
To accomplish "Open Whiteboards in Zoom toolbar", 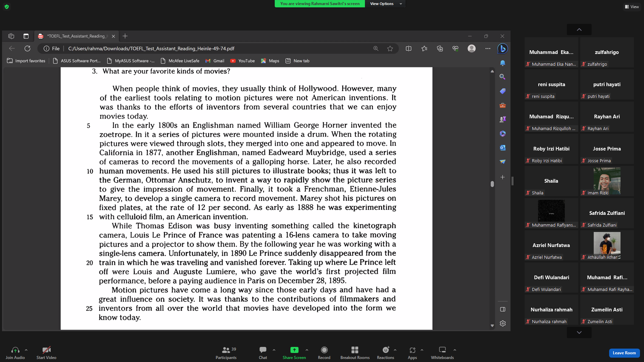I will pyautogui.click(x=442, y=353).
